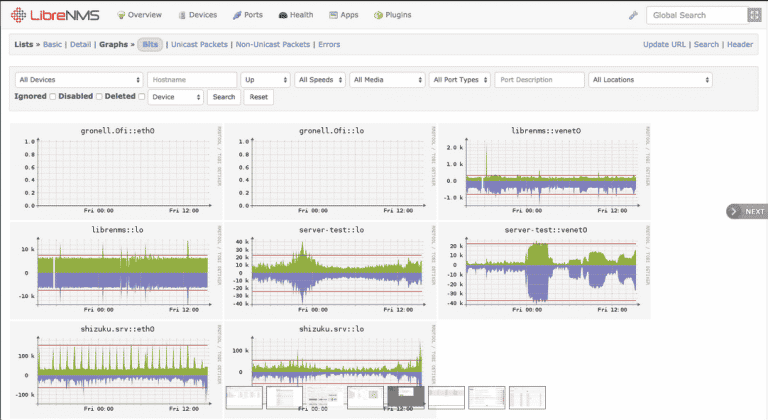Click the expand icon beside Global Search
This screenshot has width=768, height=420.
point(752,15)
